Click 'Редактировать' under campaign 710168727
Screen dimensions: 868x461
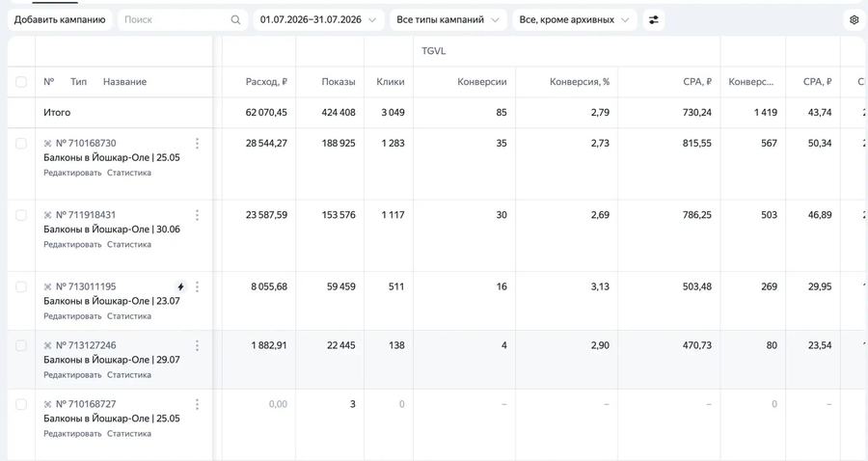[x=72, y=434]
